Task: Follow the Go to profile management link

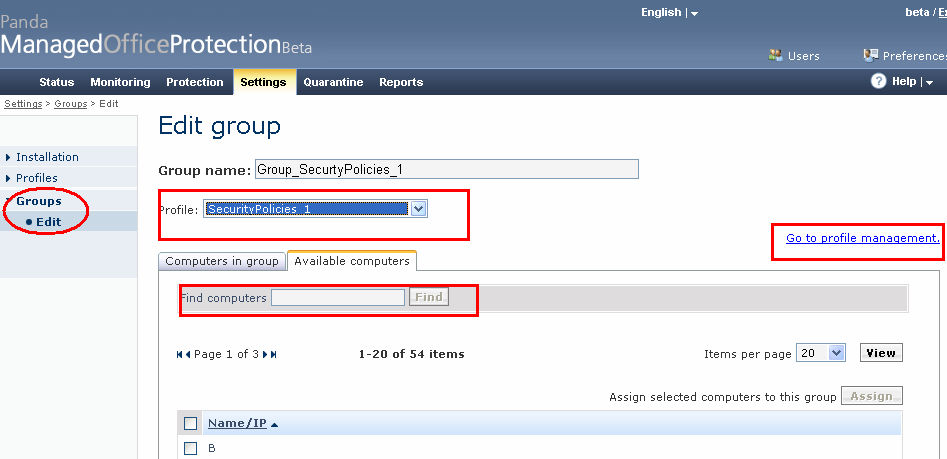Action: click(x=863, y=238)
